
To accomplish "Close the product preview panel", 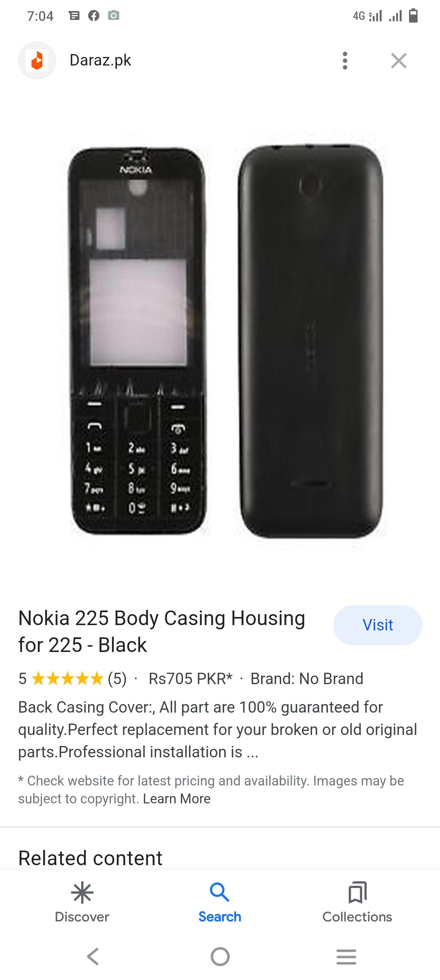I will pyautogui.click(x=399, y=61).
